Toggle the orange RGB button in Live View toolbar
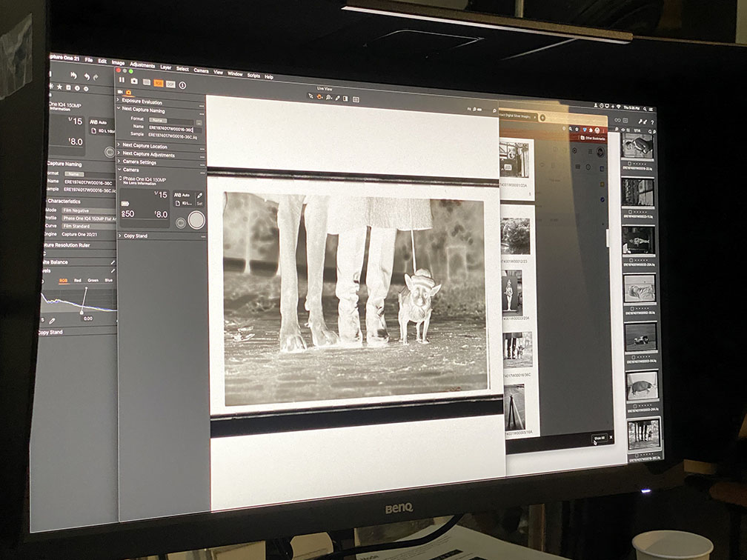 (158, 83)
